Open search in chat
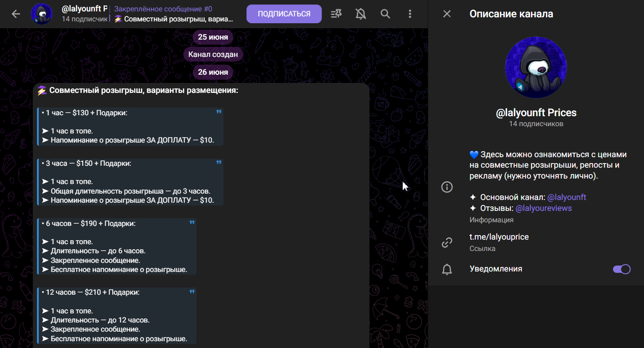This screenshot has width=644, height=348. (385, 14)
